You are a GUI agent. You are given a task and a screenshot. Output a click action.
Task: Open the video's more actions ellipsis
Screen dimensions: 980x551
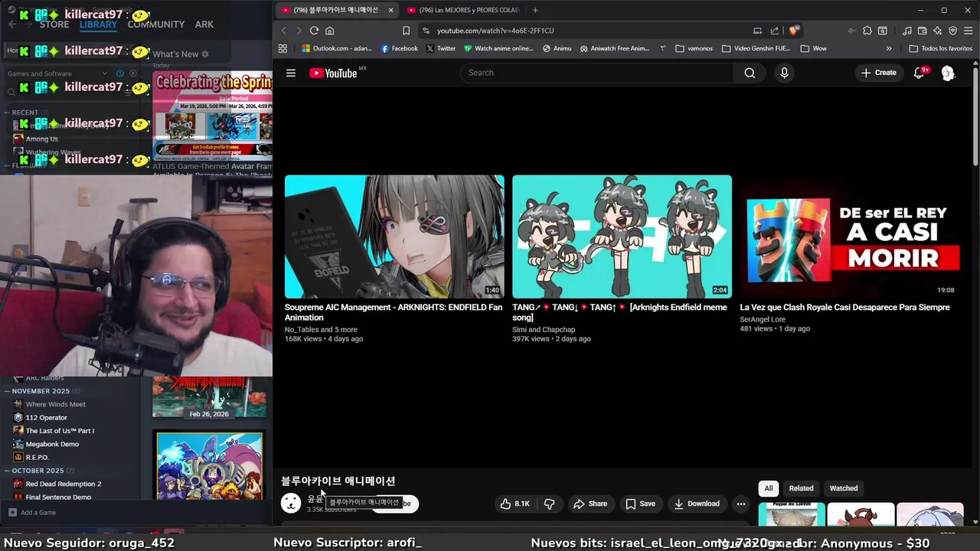pyautogui.click(x=740, y=504)
